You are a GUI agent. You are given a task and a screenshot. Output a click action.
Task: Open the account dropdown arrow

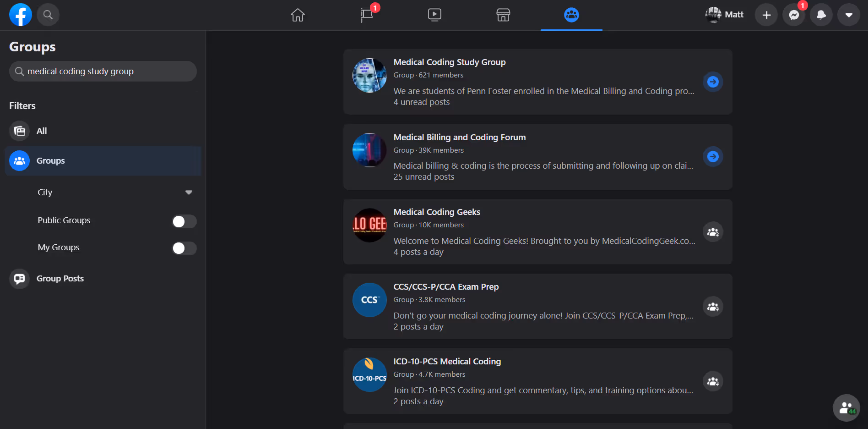[849, 15]
